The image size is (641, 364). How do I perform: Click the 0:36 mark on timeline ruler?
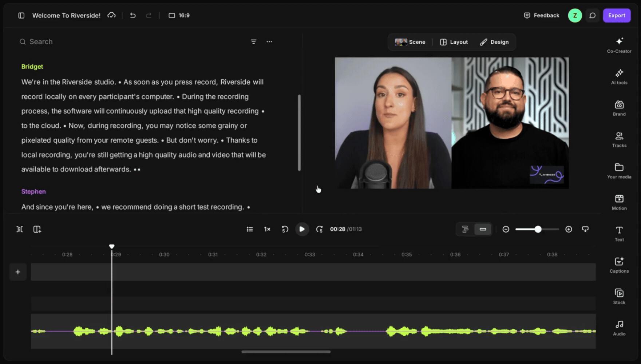click(x=455, y=254)
